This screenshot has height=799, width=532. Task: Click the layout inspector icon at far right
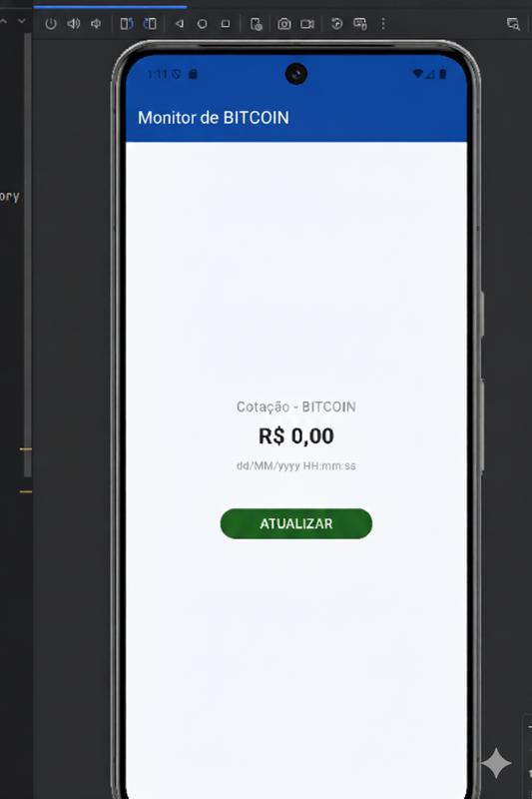(513, 23)
